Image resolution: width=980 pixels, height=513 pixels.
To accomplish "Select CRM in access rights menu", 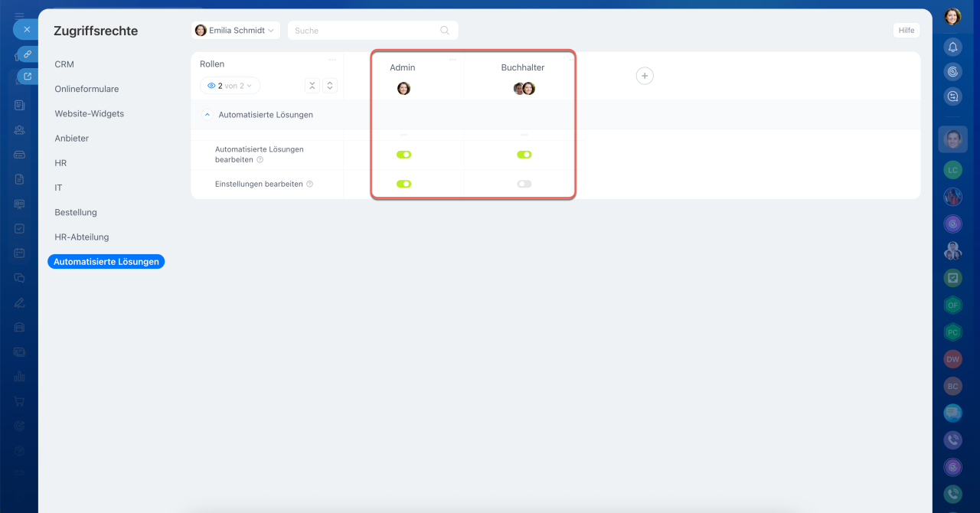I will coord(64,64).
